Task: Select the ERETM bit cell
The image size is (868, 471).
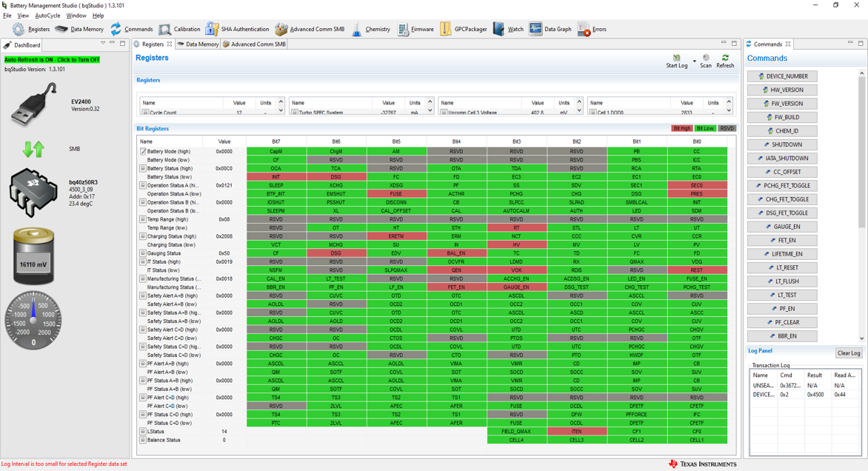Action: click(x=396, y=236)
